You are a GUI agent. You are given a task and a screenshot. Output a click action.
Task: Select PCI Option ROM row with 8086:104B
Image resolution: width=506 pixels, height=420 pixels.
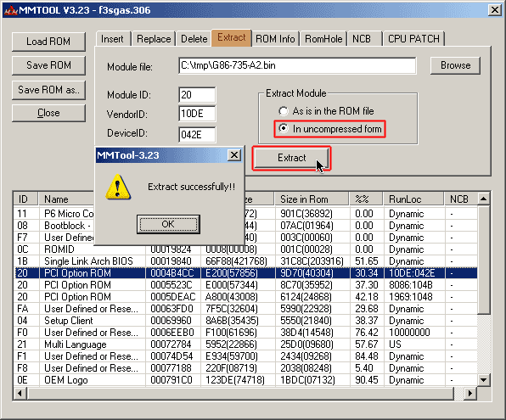245,285
